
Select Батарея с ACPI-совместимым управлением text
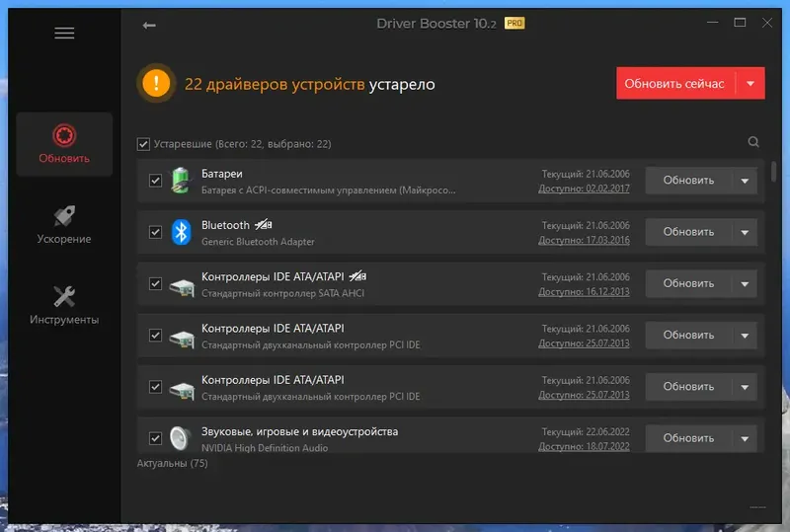[x=329, y=190]
